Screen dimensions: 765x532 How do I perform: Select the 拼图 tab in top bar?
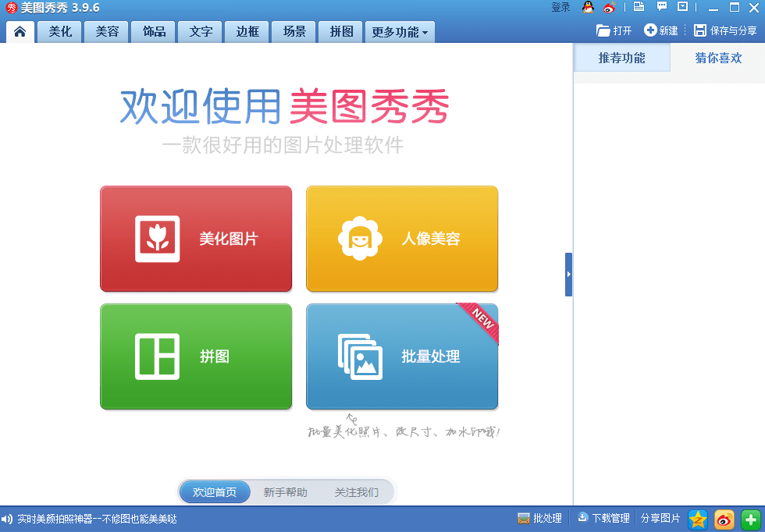[341, 32]
